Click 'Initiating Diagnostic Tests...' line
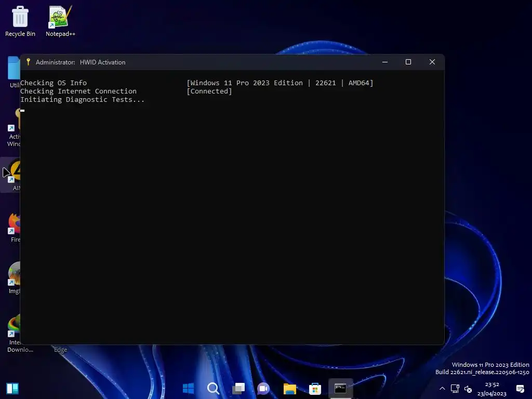This screenshot has height=399, width=532. tap(83, 100)
